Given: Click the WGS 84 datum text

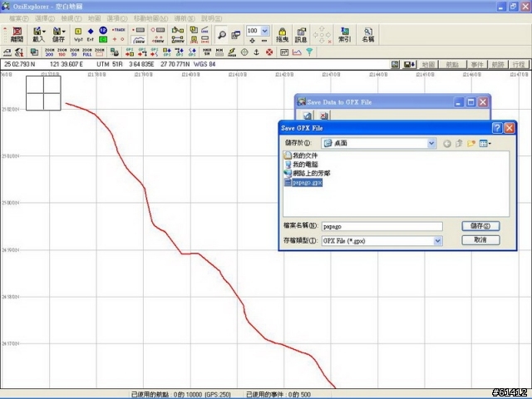Looking at the screenshot, I should (204, 65).
